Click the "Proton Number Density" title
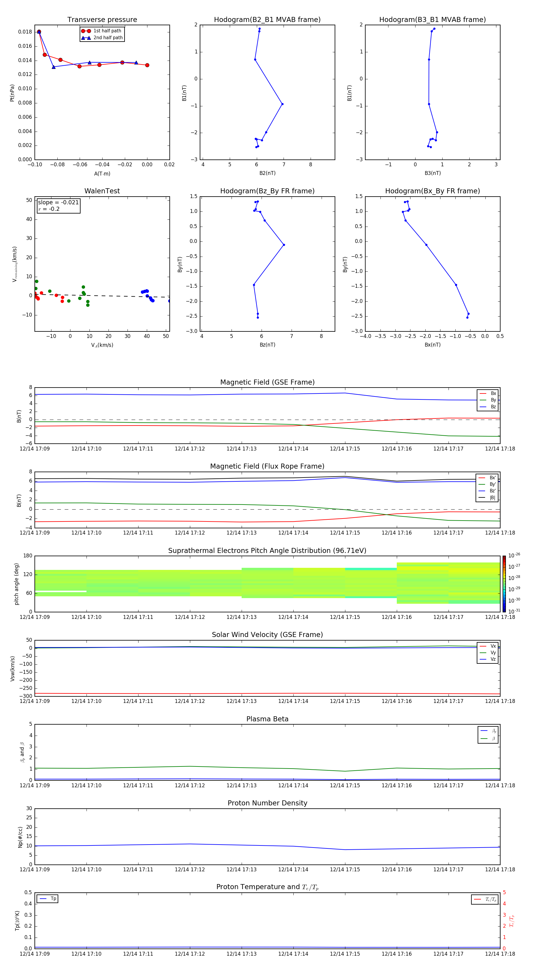535x980 pixels. 267,803
